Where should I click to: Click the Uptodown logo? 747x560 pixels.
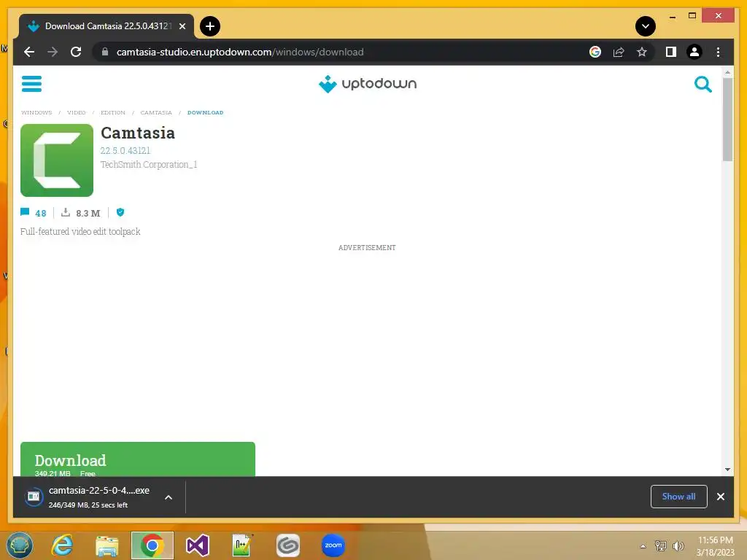tap(368, 84)
